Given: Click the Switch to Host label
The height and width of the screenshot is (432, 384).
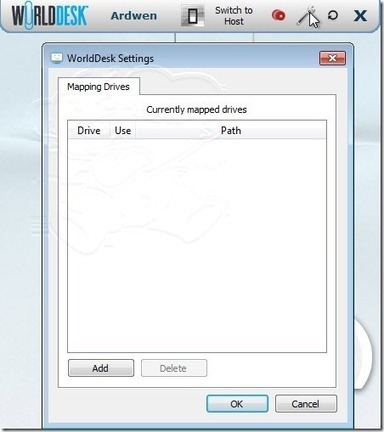Looking at the screenshot, I should pos(234,16).
